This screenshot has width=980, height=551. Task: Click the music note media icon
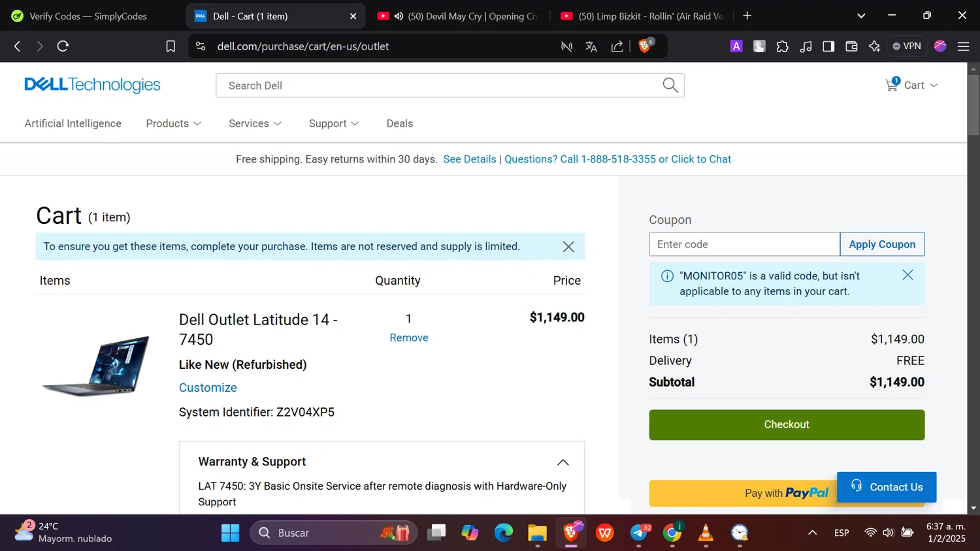(x=806, y=46)
